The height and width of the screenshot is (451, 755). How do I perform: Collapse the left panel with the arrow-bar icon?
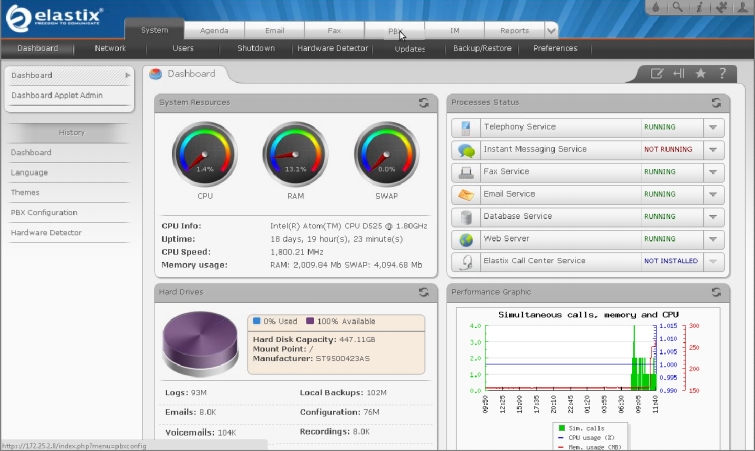pos(678,73)
